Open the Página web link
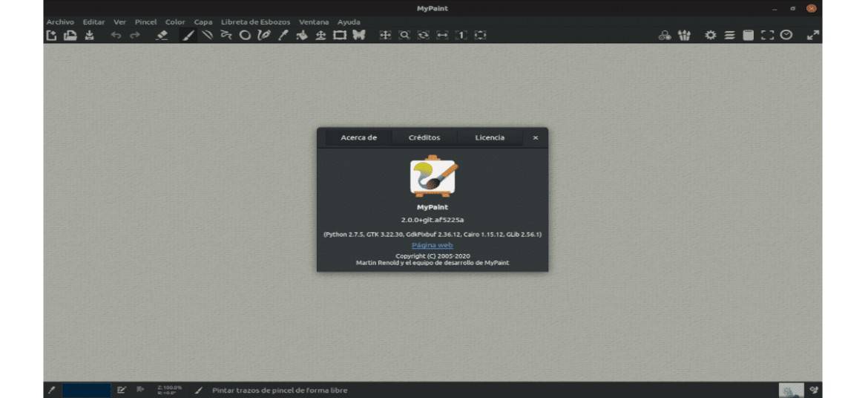The width and height of the screenshot is (868, 398). [x=433, y=245]
